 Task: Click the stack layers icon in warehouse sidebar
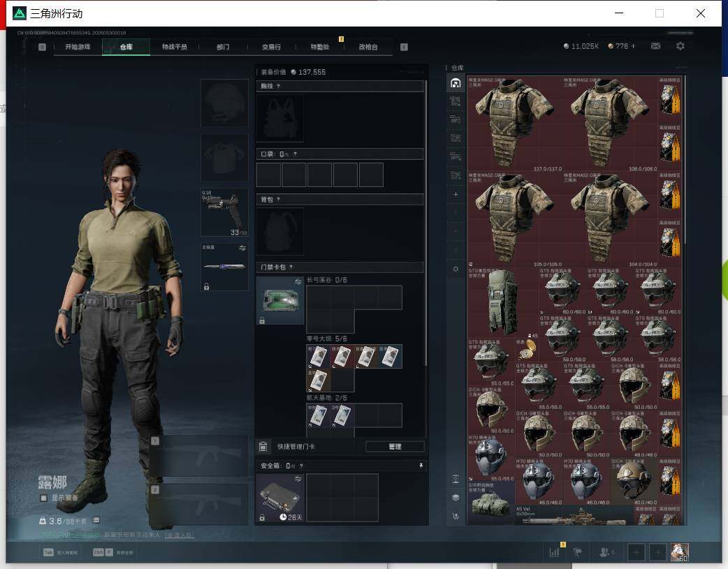[x=456, y=498]
